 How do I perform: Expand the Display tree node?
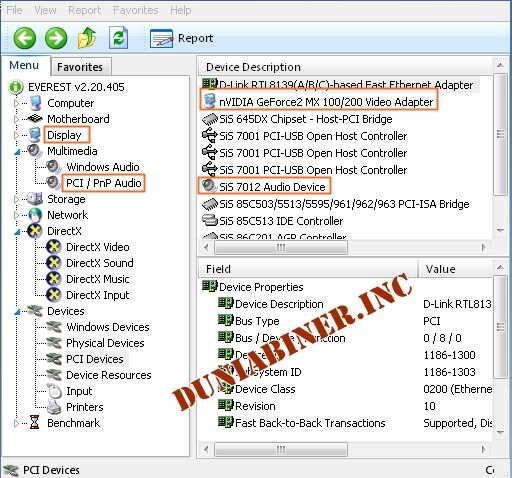click(16, 135)
